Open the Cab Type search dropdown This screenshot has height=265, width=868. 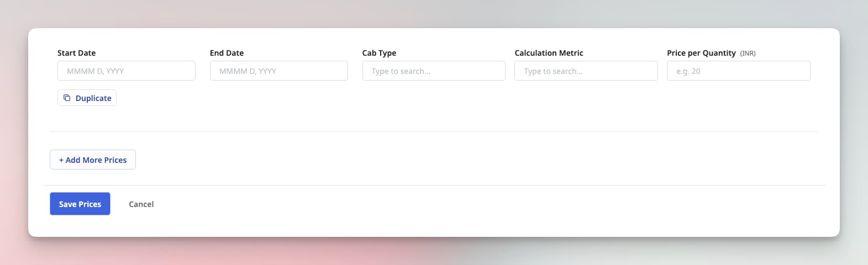pyautogui.click(x=433, y=71)
